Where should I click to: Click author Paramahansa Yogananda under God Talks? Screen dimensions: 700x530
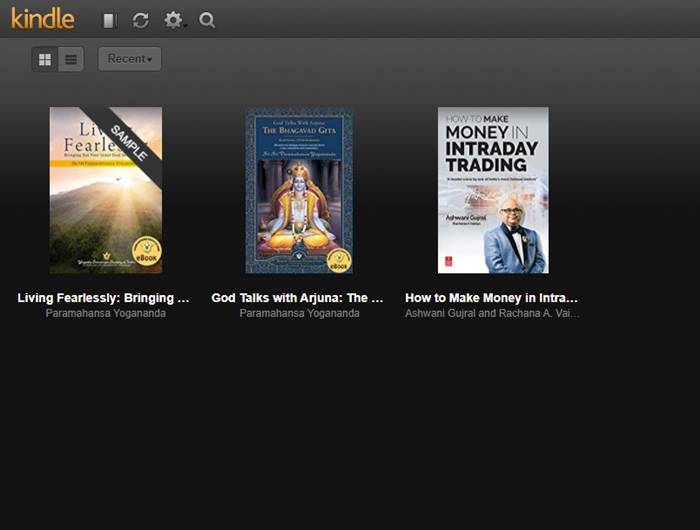pyautogui.click(x=300, y=313)
